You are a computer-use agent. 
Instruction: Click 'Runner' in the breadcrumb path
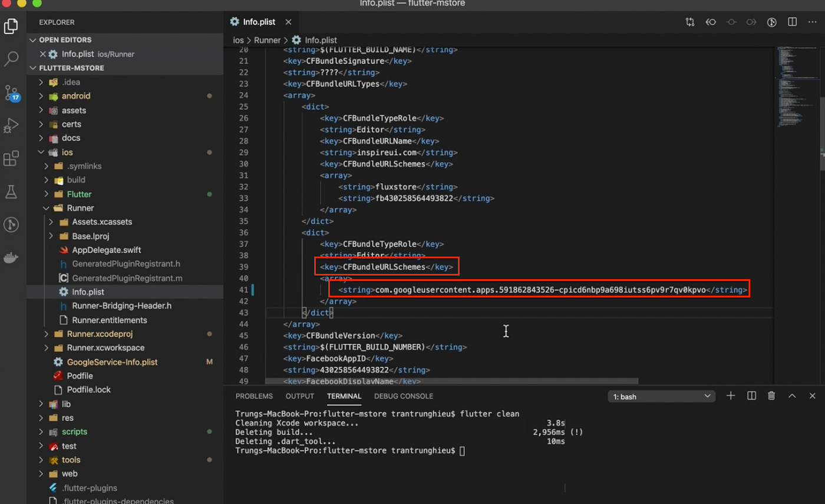(267, 40)
